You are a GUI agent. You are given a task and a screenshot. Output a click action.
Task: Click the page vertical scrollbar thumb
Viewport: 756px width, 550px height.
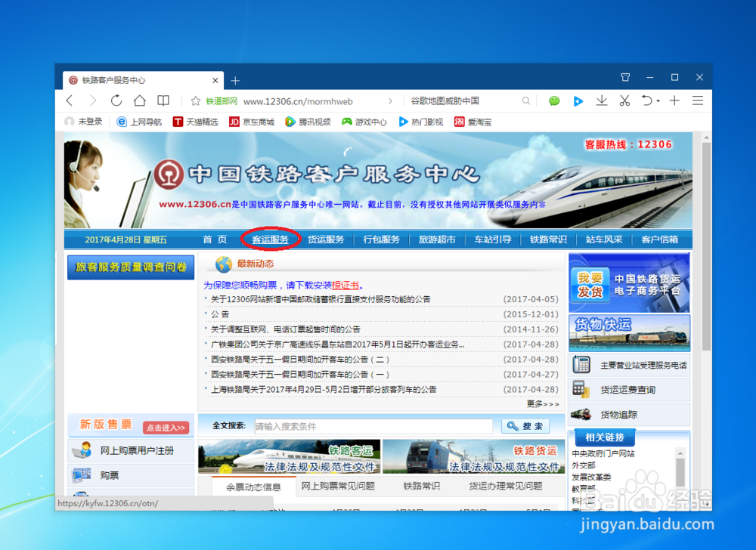tap(706, 246)
